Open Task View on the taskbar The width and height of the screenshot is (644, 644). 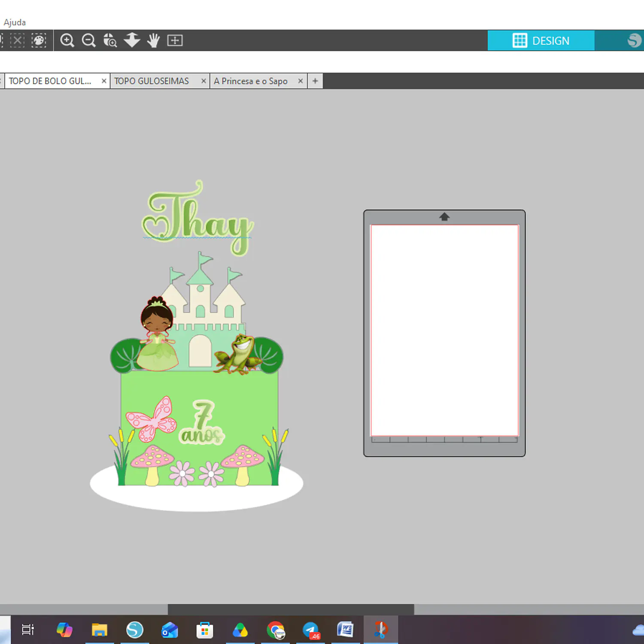(x=28, y=630)
